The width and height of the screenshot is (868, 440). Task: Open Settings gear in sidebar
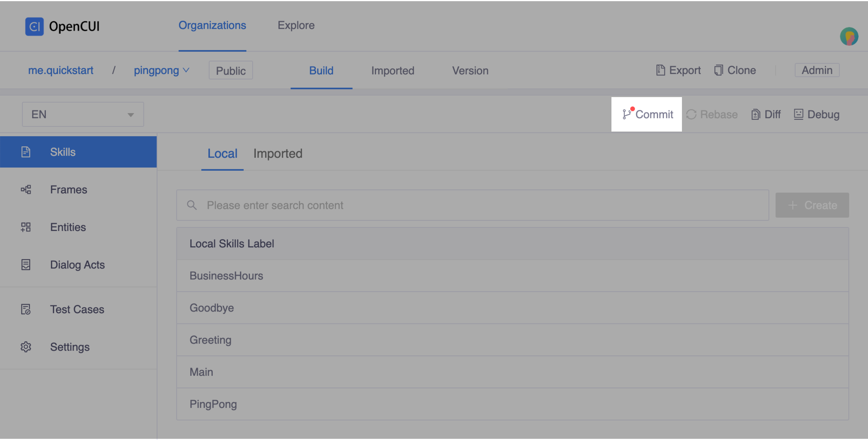(x=26, y=347)
